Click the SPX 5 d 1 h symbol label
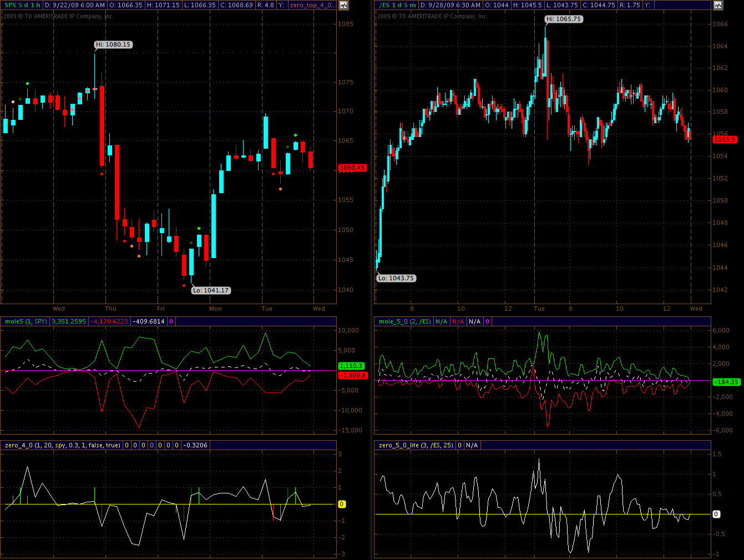This screenshot has width=744, height=560. 22,5
